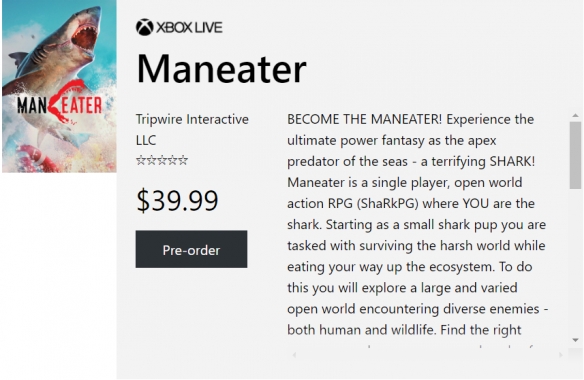Viewport: 584px width, 380px height.
Task: Click the Maneater game title heading
Action: 222,69
